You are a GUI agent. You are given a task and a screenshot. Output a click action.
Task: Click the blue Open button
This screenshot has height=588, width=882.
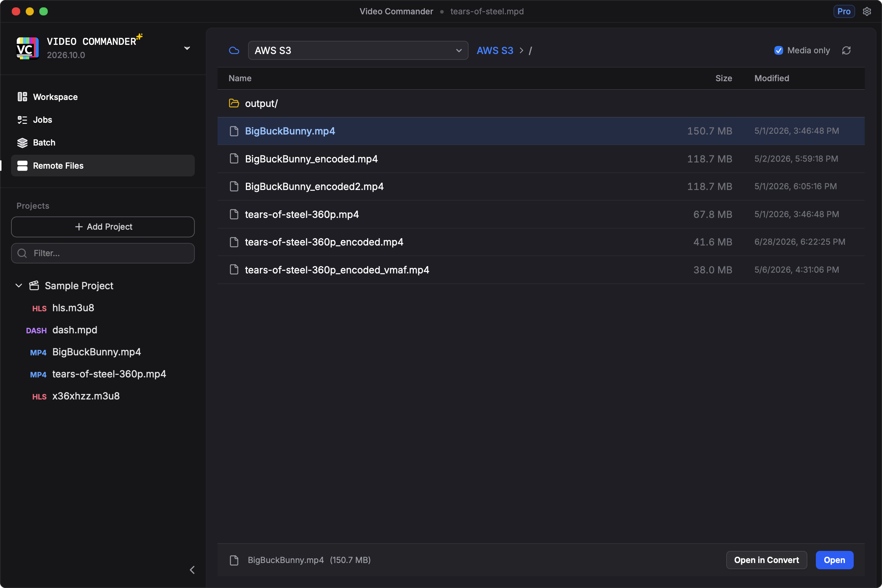(834, 560)
